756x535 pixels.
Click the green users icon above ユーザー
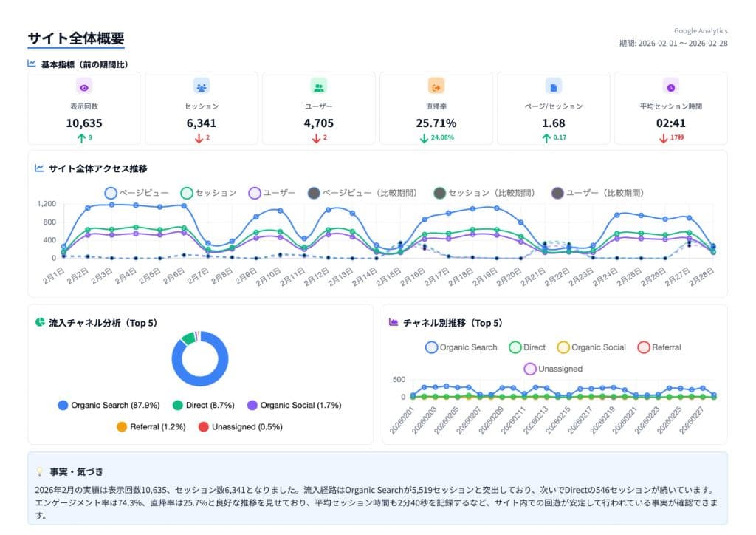coord(319,86)
